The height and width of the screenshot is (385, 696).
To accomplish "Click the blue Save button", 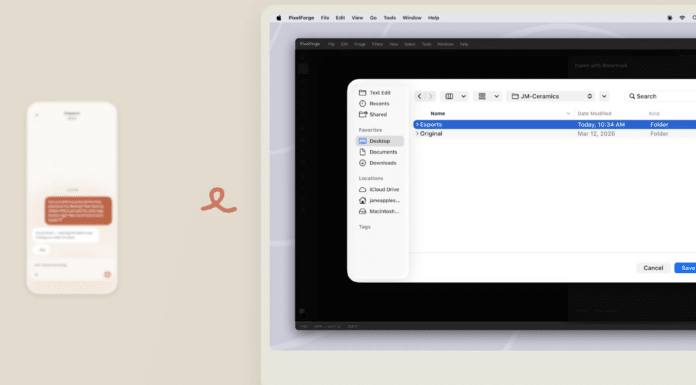I will 685,268.
